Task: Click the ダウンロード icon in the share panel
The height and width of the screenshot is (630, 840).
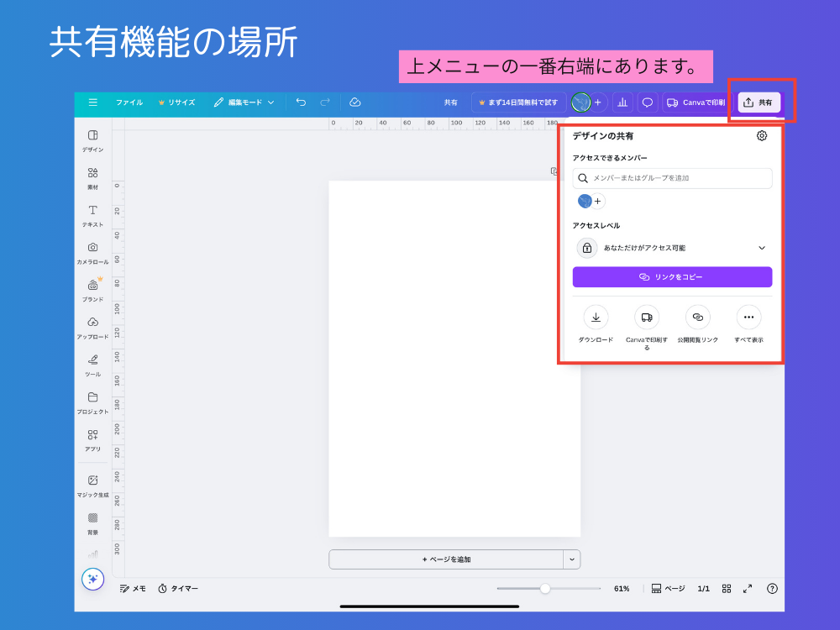Action: pyautogui.click(x=596, y=318)
